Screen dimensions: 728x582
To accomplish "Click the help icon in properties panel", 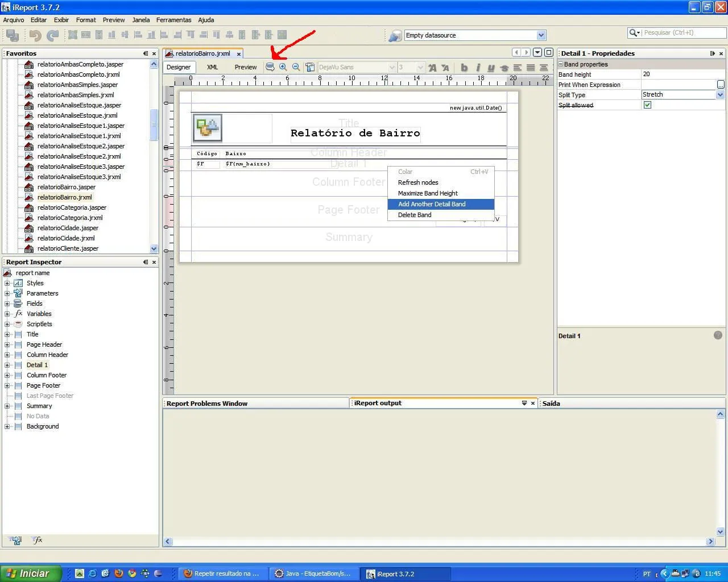I will point(718,335).
